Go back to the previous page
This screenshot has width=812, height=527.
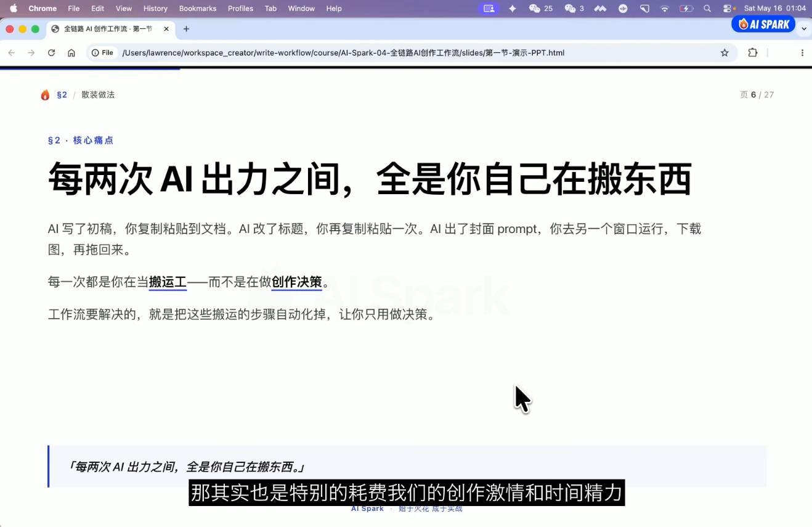coord(11,53)
